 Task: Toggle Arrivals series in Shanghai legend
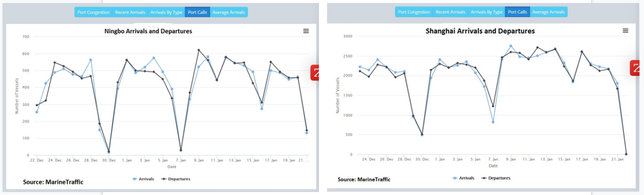[463, 178]
